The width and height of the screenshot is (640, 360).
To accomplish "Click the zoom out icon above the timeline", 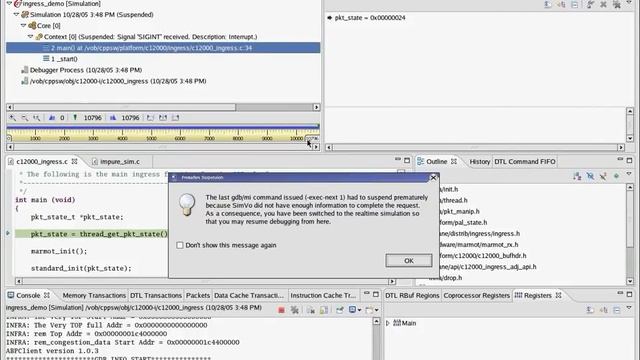I will [24, 118].
